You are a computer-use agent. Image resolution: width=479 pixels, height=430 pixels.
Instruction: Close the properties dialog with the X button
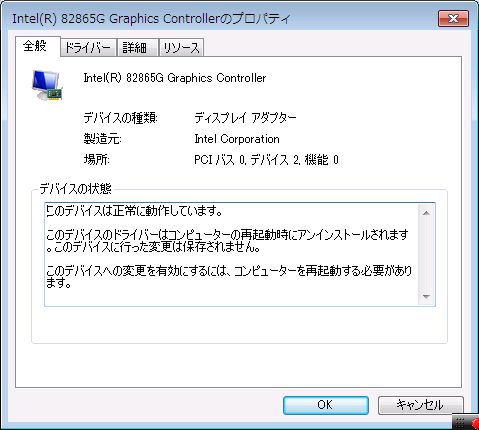coord(453,18)
